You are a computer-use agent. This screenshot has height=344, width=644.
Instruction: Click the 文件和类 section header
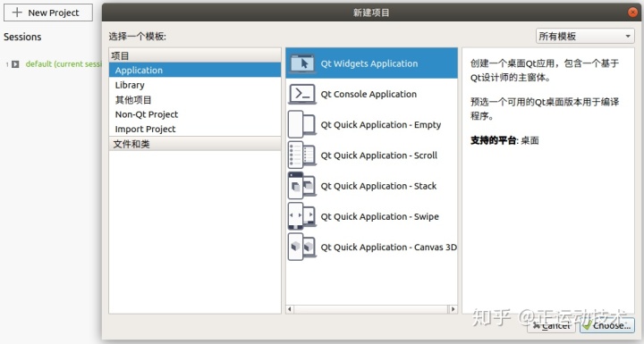(x=195, y=144)
